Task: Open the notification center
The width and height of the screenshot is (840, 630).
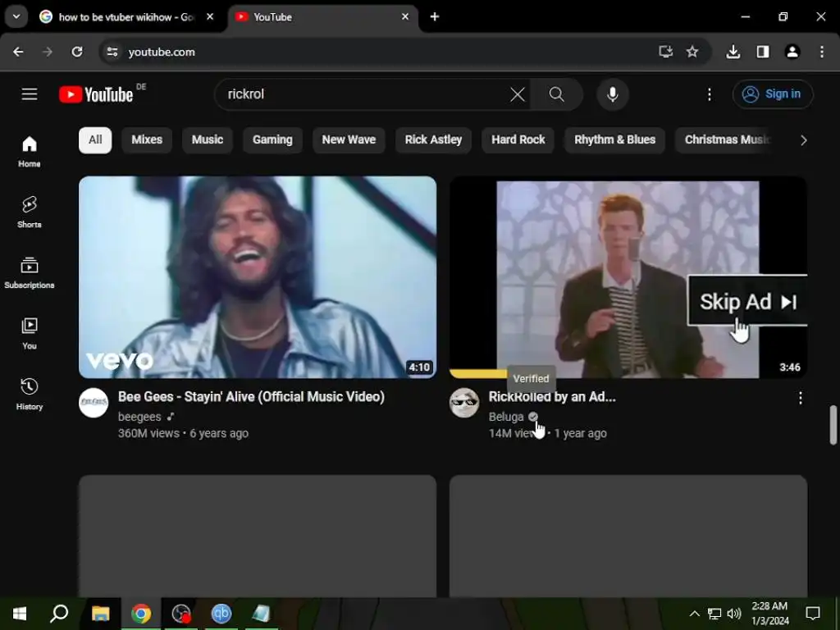Action: [x=813, y=614]
